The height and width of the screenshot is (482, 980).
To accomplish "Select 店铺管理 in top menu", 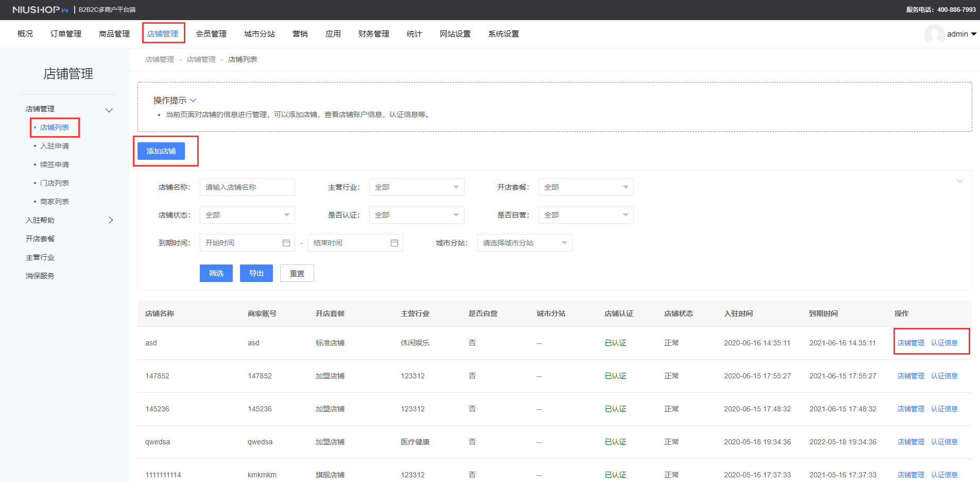I will pos(163,34).
